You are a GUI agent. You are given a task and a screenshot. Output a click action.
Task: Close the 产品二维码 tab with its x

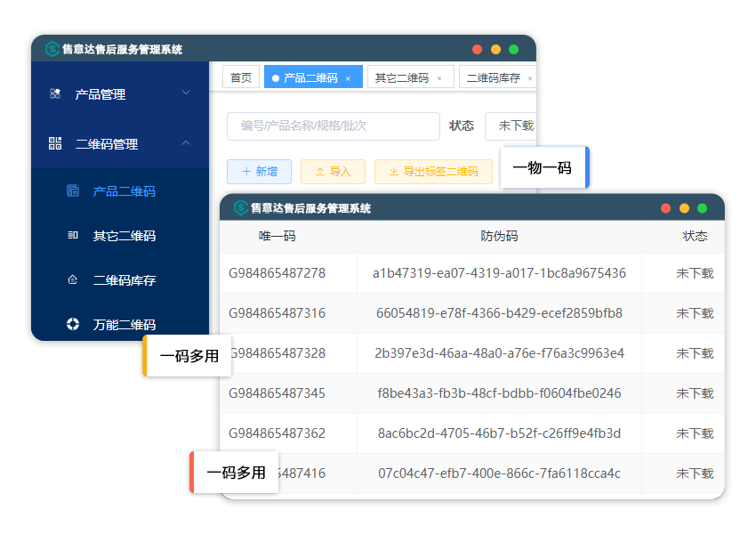348,78
